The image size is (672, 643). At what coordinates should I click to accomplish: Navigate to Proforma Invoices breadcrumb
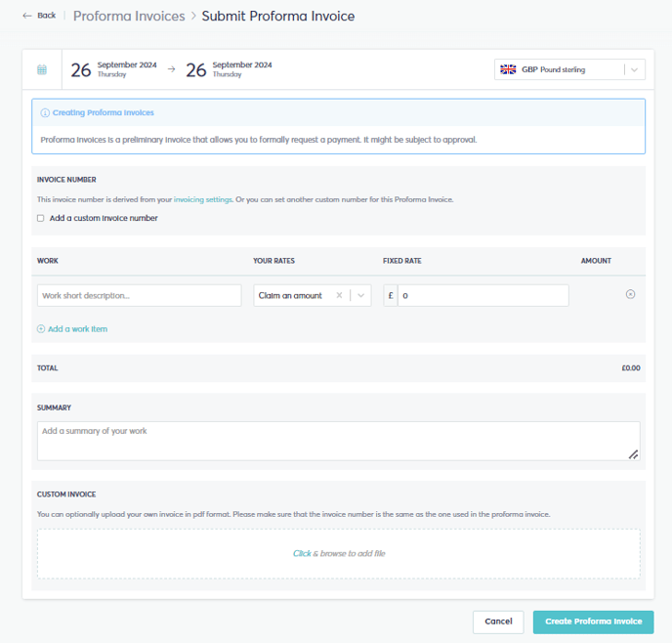click(129, 16)
